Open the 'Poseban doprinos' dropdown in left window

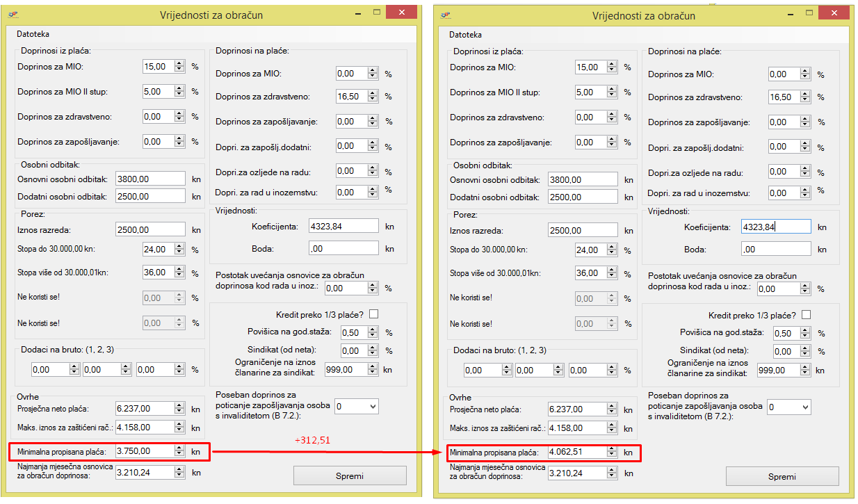point(357,406)
